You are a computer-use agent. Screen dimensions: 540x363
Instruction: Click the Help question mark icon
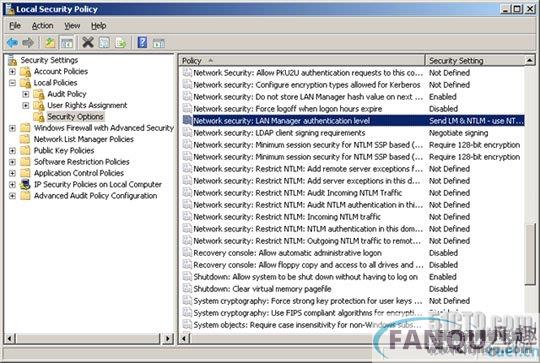tap(142, 43)
